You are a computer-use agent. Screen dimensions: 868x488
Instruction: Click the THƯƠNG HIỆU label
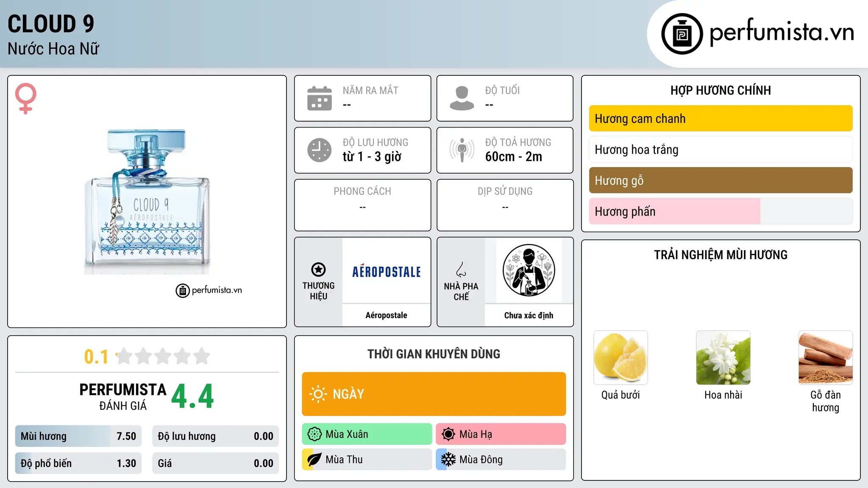pos(318,291)
